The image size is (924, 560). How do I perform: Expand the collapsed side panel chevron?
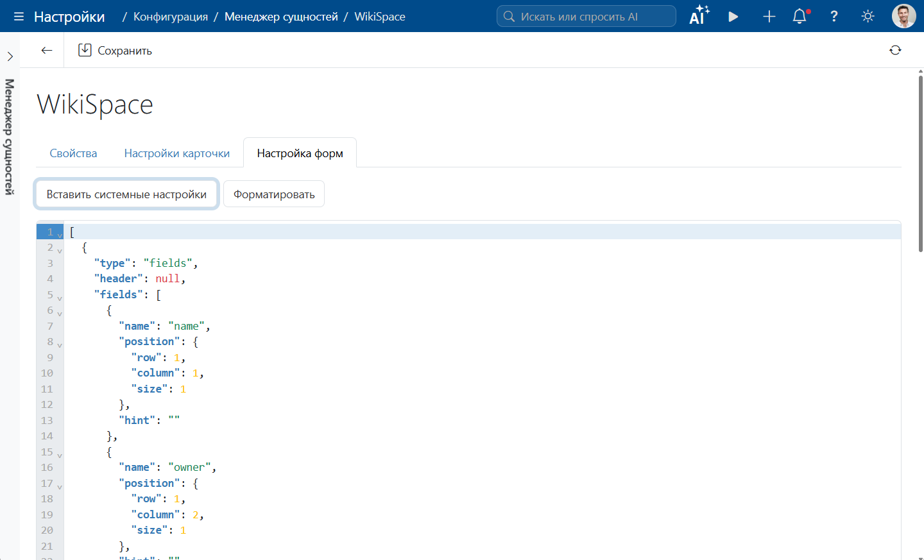click(10, 56)
